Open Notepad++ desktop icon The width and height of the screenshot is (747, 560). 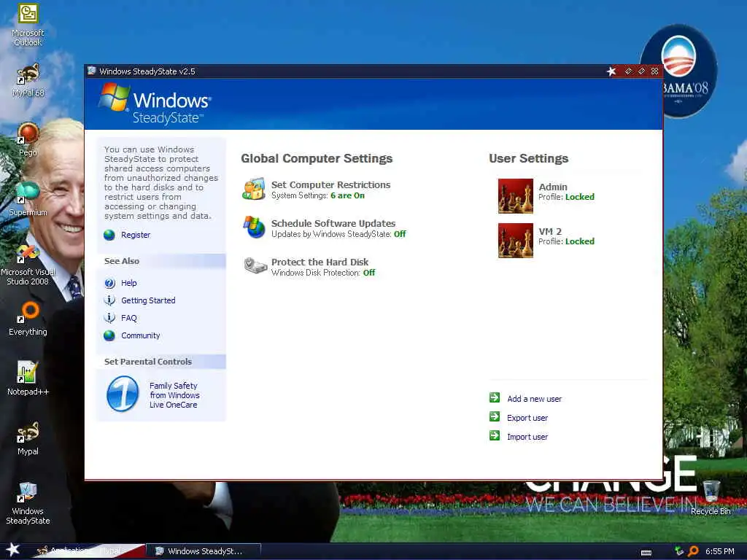point(28,378)
